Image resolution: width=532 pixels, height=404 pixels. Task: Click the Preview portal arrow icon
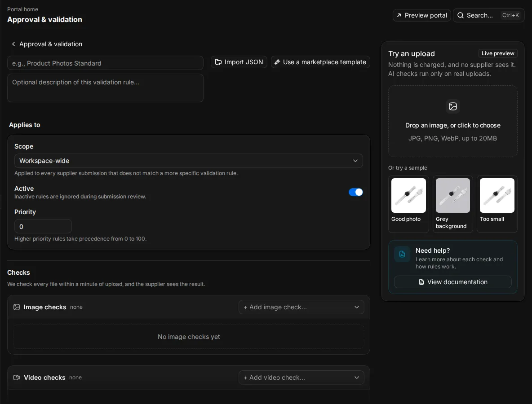(399, 15)
